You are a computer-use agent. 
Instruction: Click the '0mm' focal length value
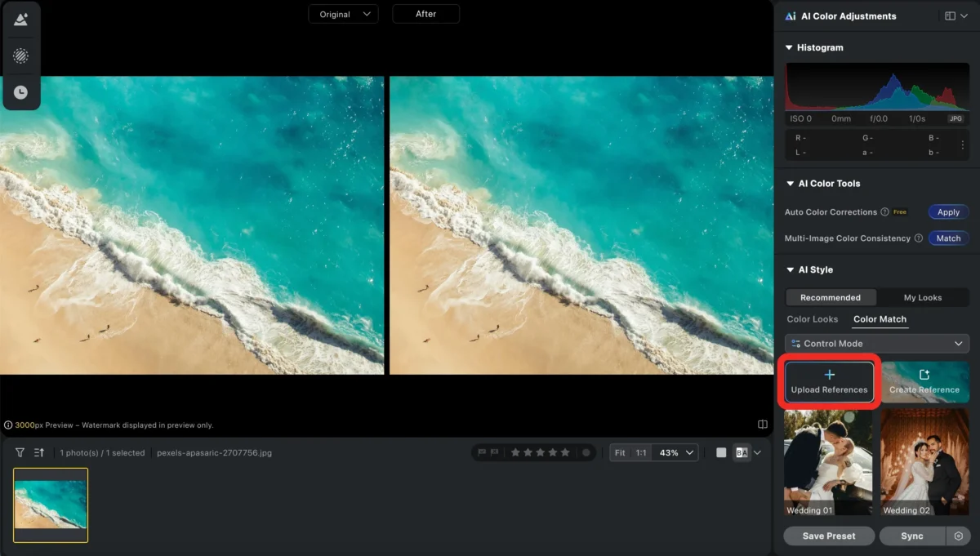pos(841,118)
